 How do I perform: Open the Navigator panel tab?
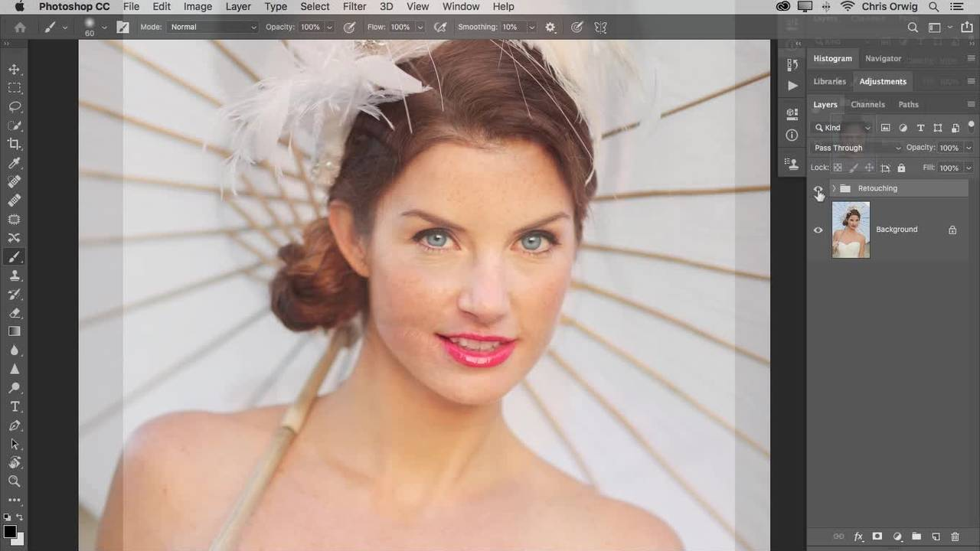[883, 58]
